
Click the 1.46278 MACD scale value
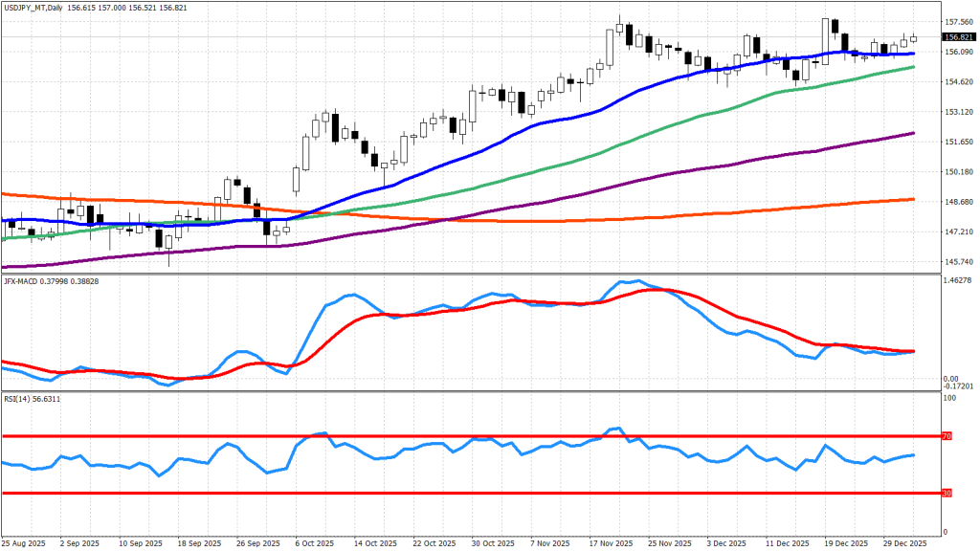(959, 280)
